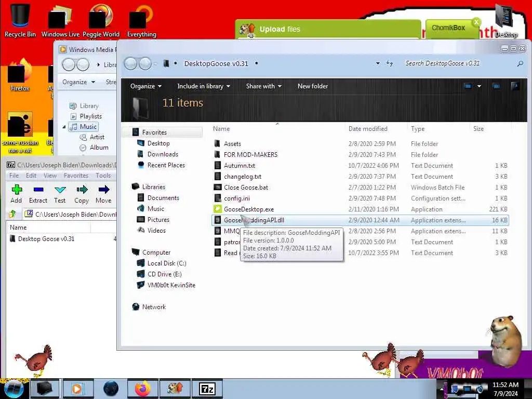Image resolution: width=532 pixels, height=399 pixels.
Task: Click the Extract button in 7-Zip
Action: pyautogui.click(x=38, y=194)
